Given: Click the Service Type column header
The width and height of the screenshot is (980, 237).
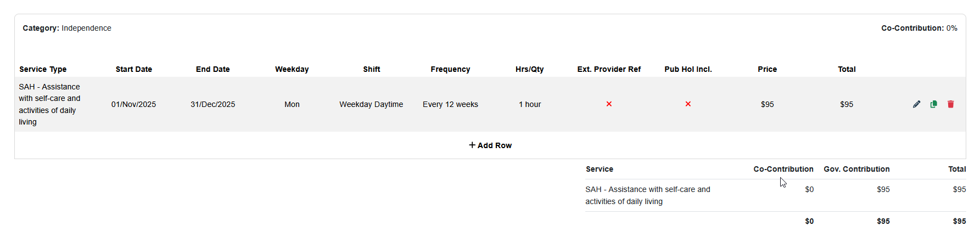Looking at the screenshot, I should click(x=43, y=69).
